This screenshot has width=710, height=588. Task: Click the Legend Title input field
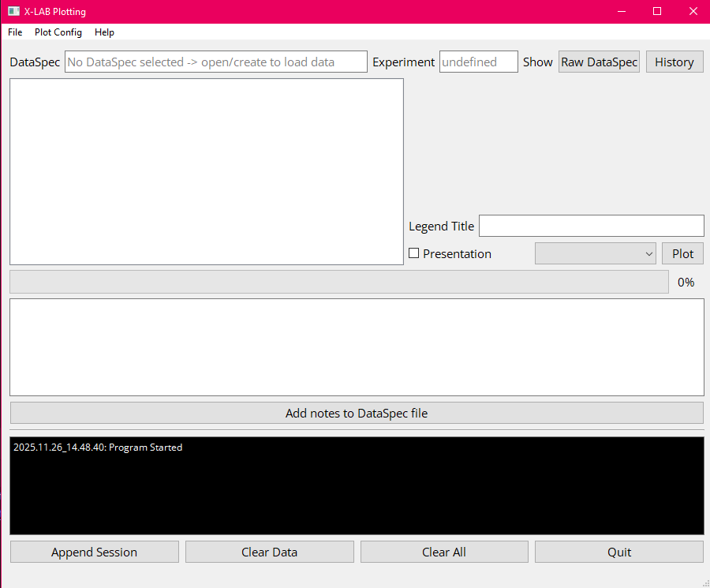pos(591,226)
